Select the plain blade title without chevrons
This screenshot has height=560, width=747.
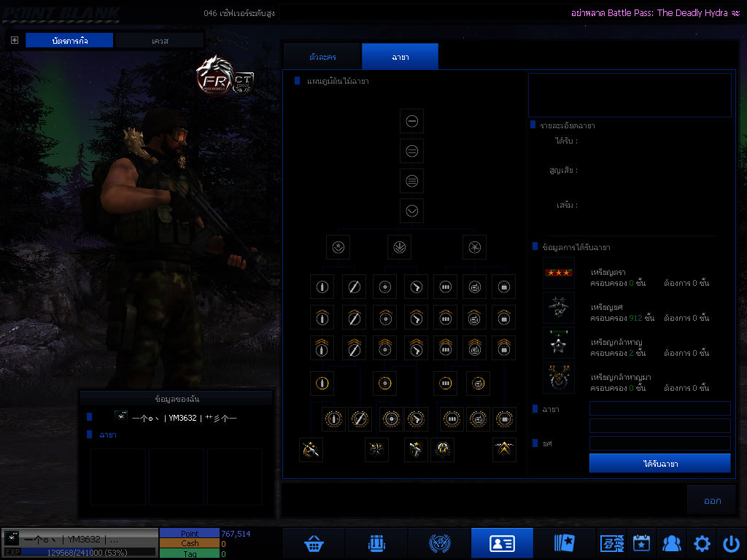coord(354,287)
